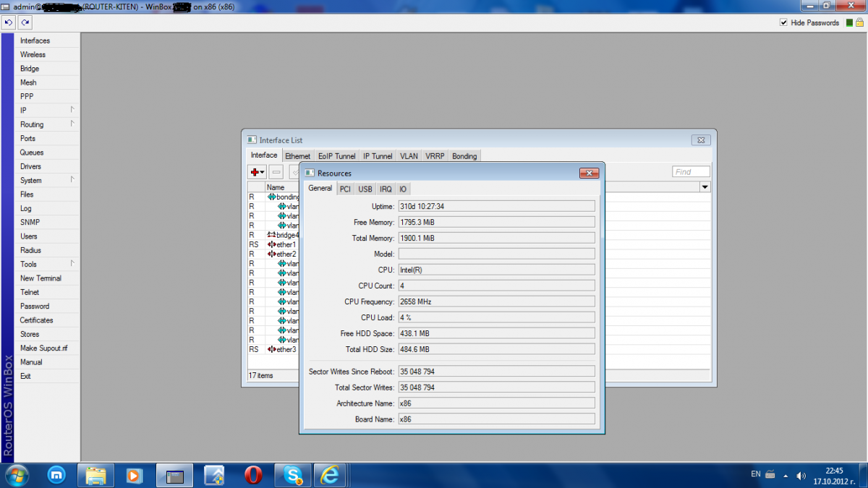The height and width of the screenshot is (488, 868).
Task: Open New Terminal from the sidebar
Action: pyautogui.click(x=41, y=278)
